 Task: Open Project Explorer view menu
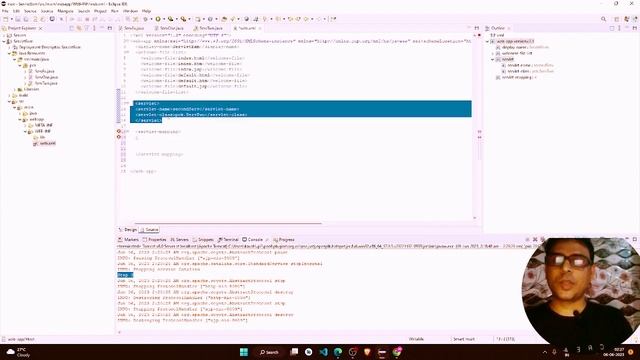pos(94,28)
